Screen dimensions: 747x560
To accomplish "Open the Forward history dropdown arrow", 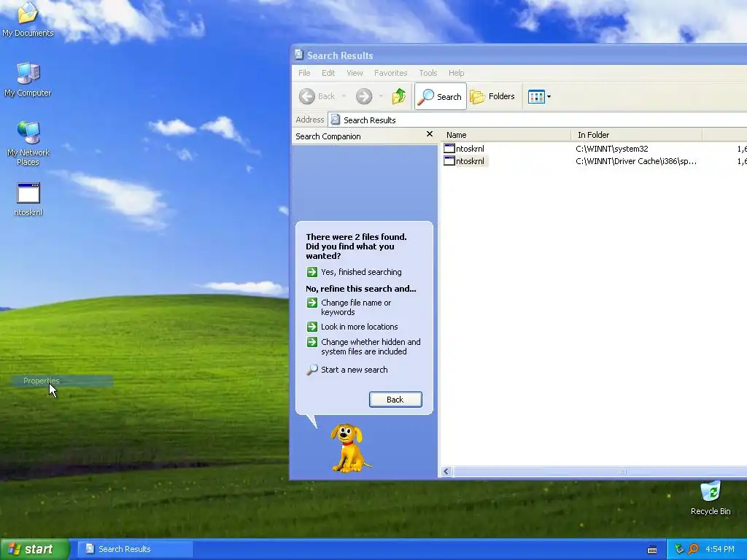I will click(x=381, y=96).
